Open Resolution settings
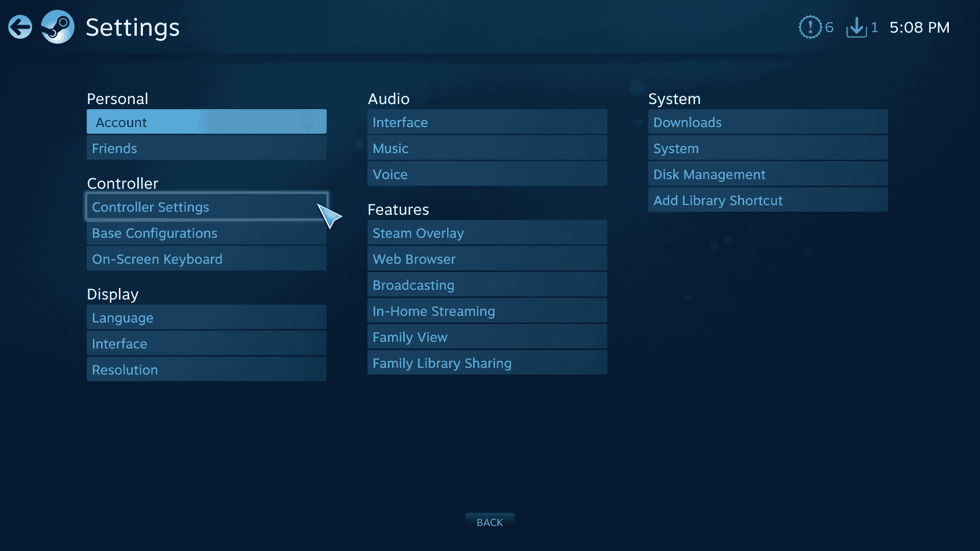This screenshot has width=980, height=551. coord(207,369)
